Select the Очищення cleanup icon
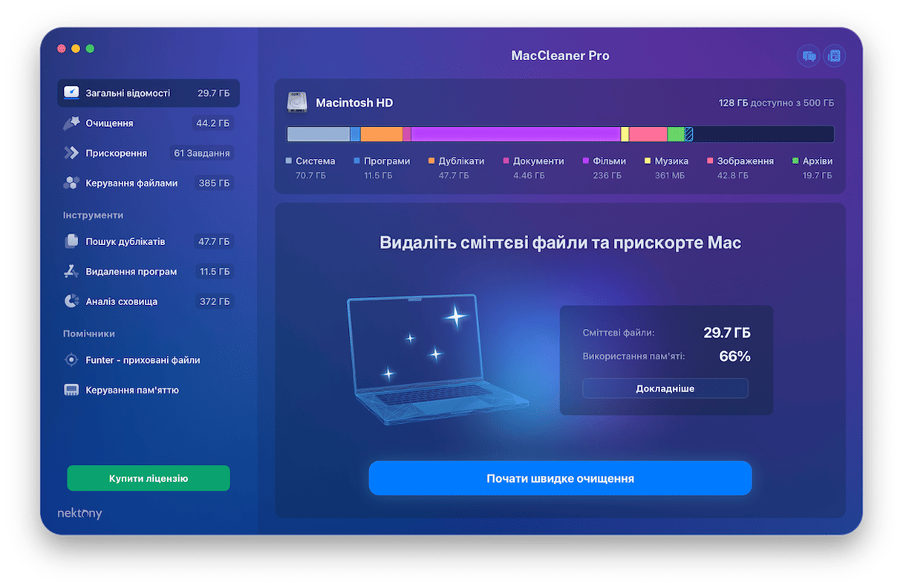 click(71, 123)
